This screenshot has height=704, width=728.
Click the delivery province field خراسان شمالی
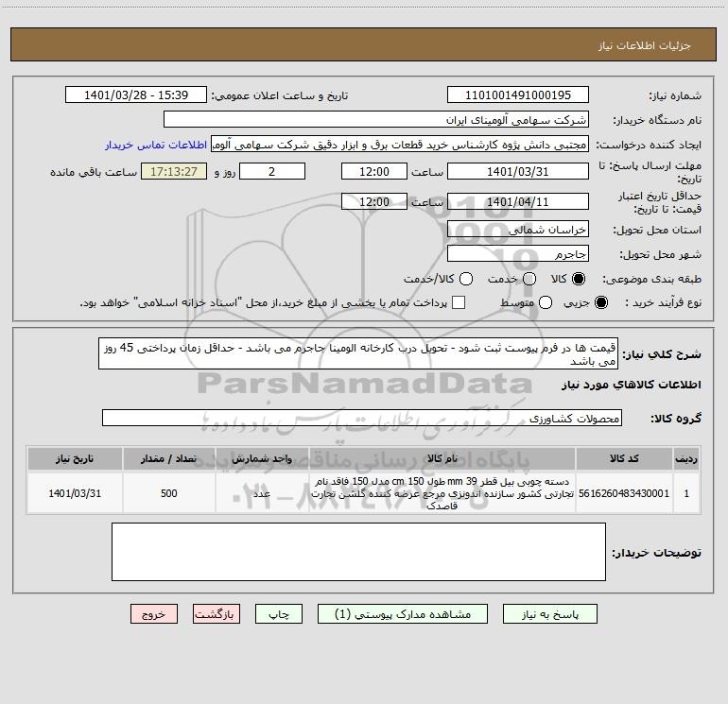click(518, 229)
